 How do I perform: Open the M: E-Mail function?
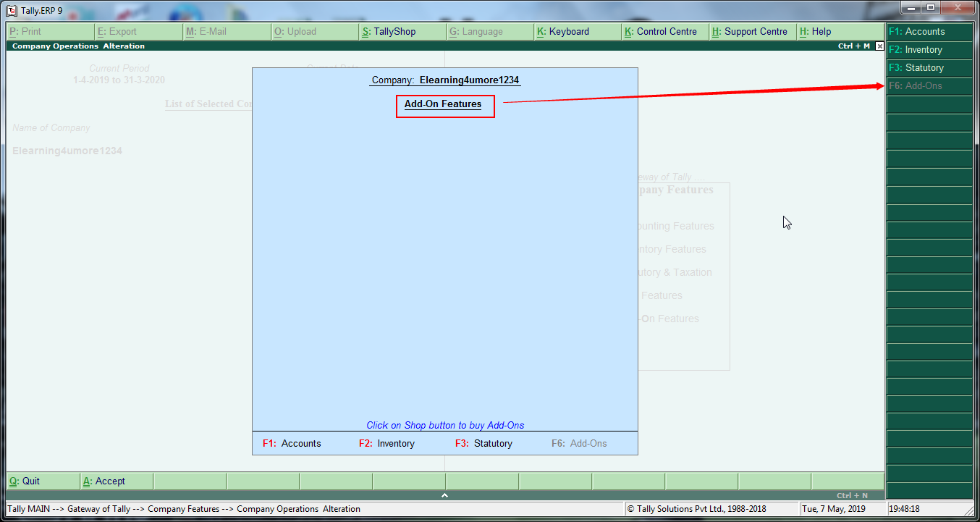click(206, 31)
